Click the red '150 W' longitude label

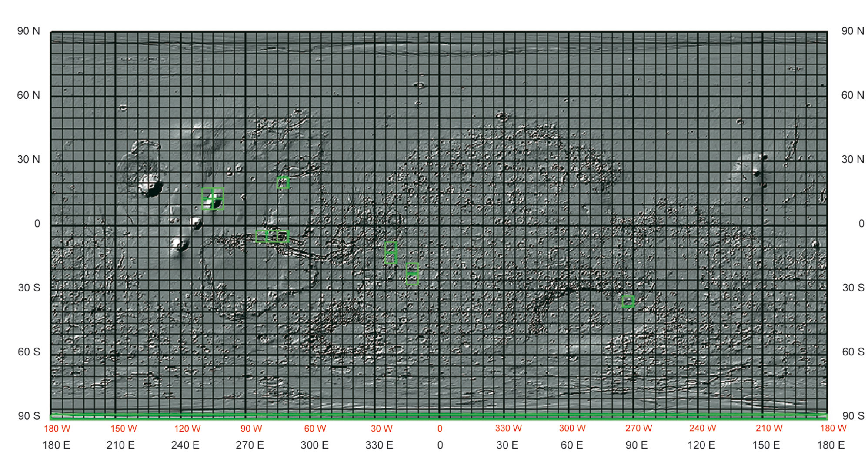[124, 429]
